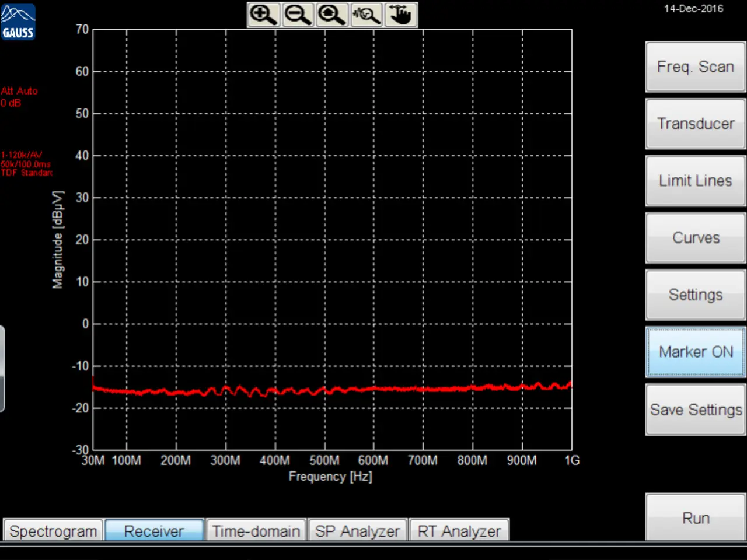Reset zoom with the home magnifier icon

[x=332, y=15]
